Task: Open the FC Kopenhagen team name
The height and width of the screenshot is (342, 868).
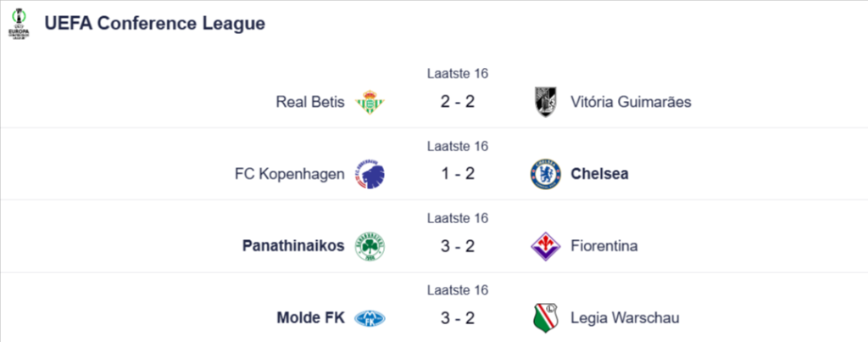Action: pos(290,174)
